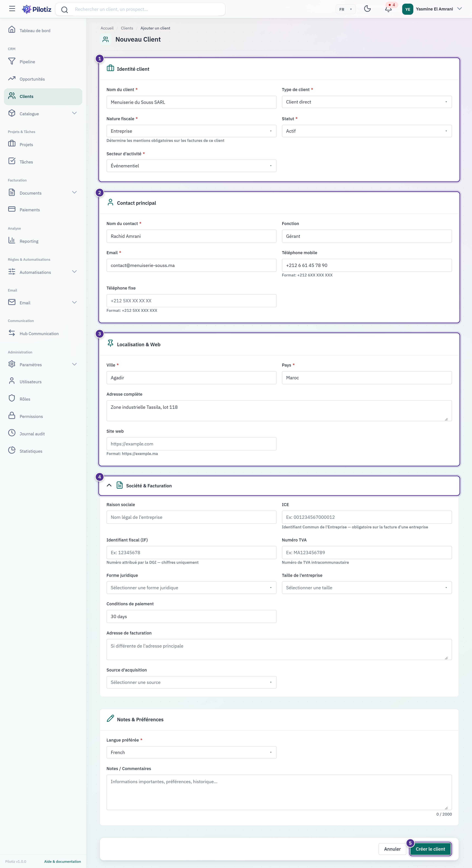Click the Catalogue cube icon
Image resolution: width=472 pixels, height=868 pixels.
click(12, 113)
